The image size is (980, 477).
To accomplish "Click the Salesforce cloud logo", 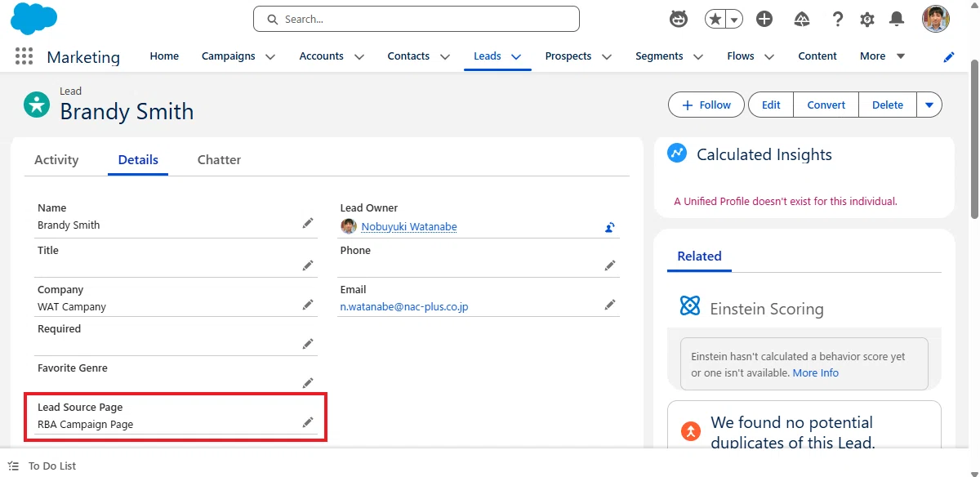I will coord(33,19).
